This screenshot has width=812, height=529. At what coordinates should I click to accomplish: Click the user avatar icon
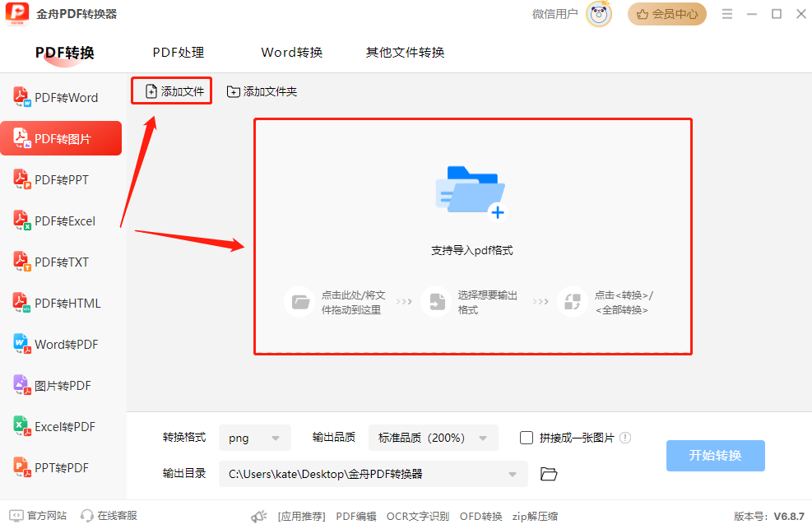(599, 14)
